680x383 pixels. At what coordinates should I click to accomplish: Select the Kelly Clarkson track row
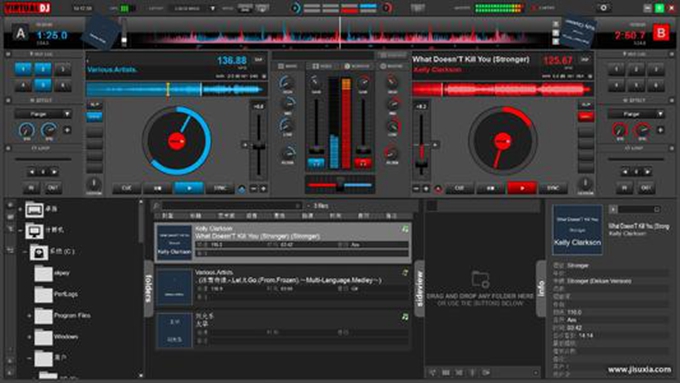coord(283,242)
